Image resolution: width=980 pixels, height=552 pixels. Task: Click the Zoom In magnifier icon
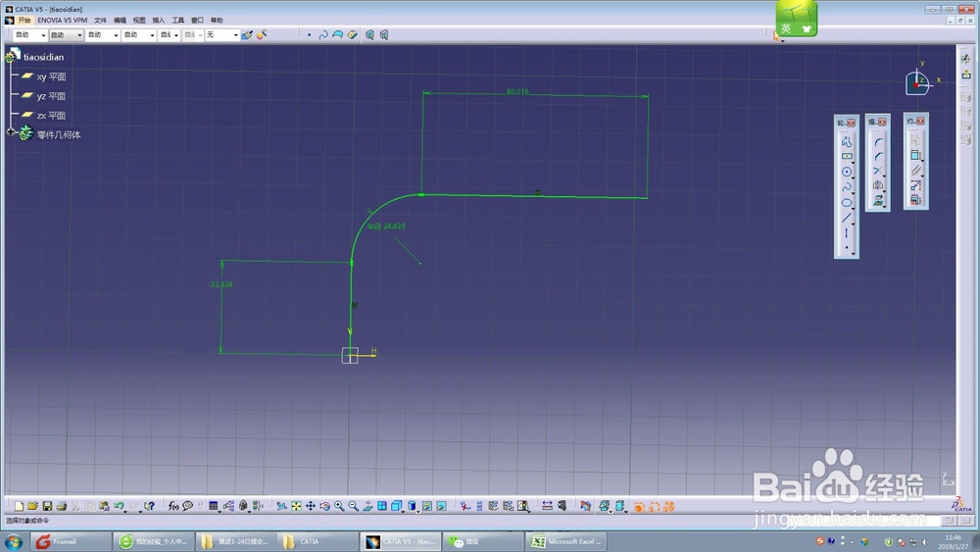[339, 506]
